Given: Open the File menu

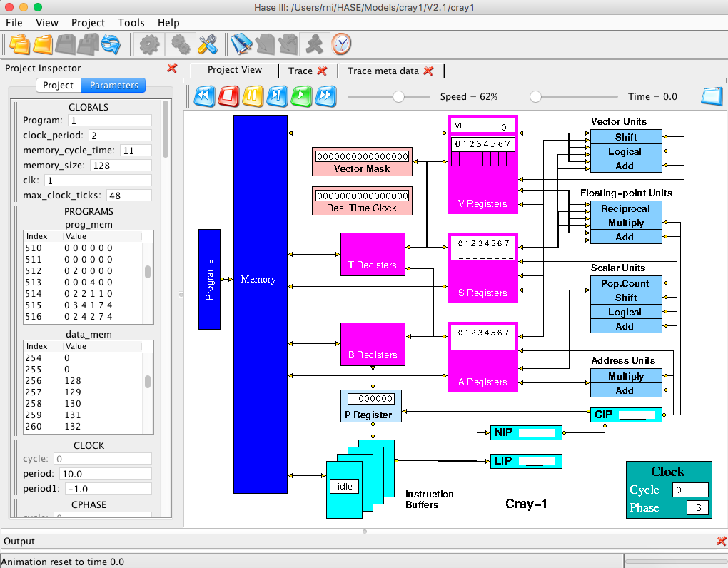Looking at the screenshot, I should click(14, 23).
